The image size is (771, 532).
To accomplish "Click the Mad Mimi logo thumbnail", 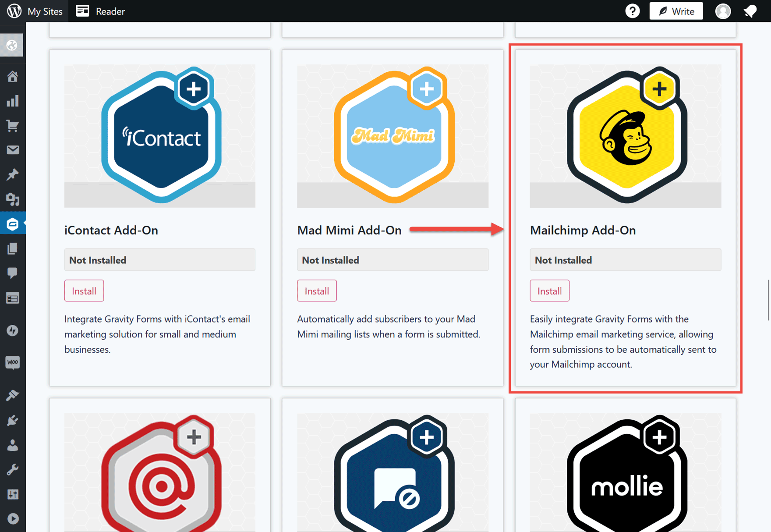I will click(x=393, y=136).
